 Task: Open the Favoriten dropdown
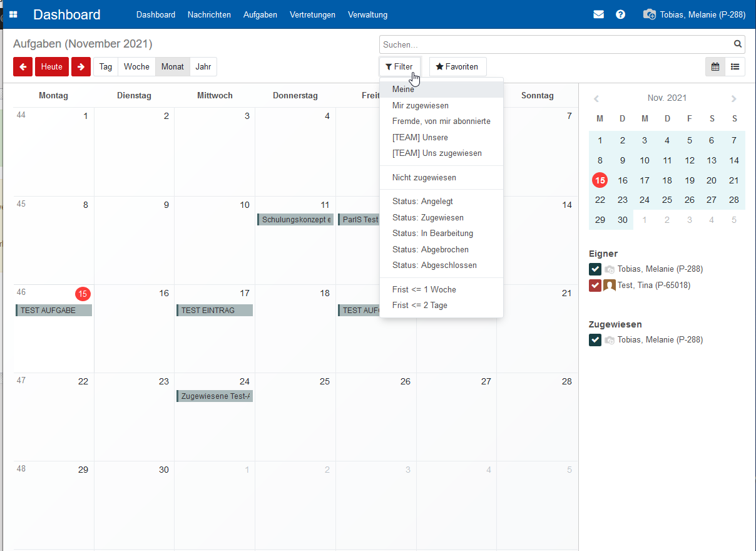(x=457, y=66)
